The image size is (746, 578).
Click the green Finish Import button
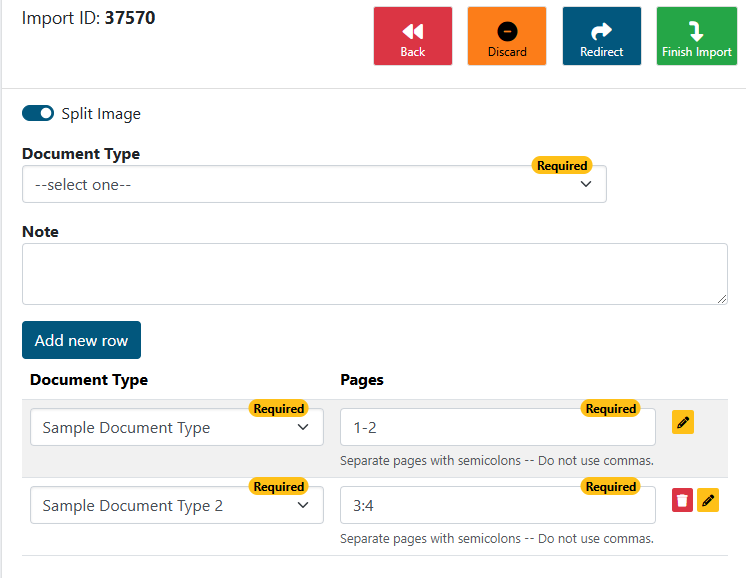pyautogui.click(x=697, y=36)
